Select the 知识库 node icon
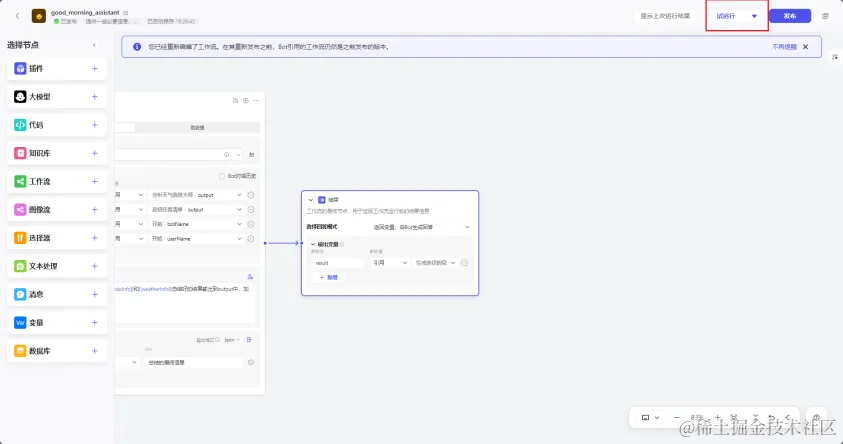The width and height of the screenshot is (843, 444). pos(20,153)
